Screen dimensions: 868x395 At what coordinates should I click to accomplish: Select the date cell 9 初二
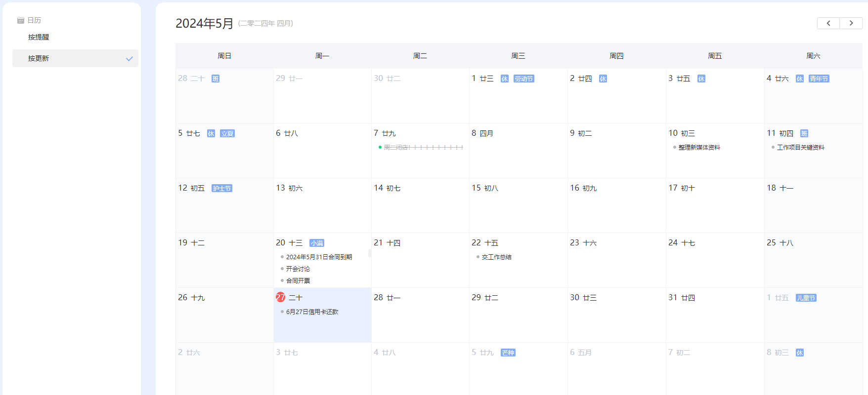pyautogui.click(x=616, y=151)
